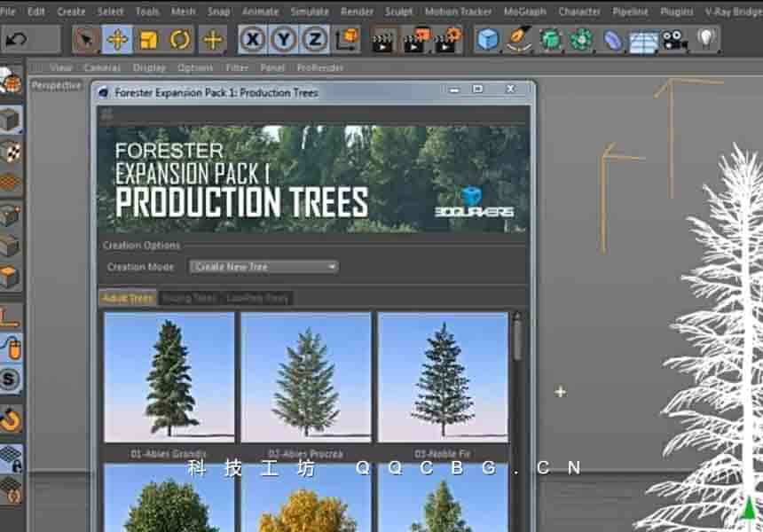Viewport: 763px width, 532px height.
Task: Add a Cube primitive object
Action: (x=488, y=39)
